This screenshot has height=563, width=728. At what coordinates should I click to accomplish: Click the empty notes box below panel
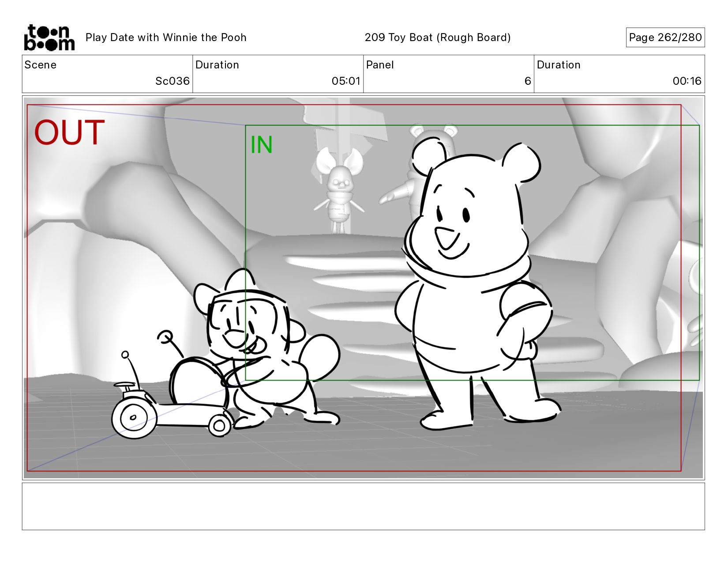363,506
